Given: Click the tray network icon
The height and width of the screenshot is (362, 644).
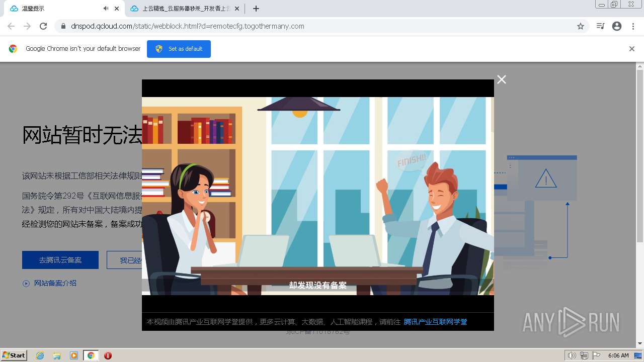Looking at the screenshot, I should tap(584, 355).
